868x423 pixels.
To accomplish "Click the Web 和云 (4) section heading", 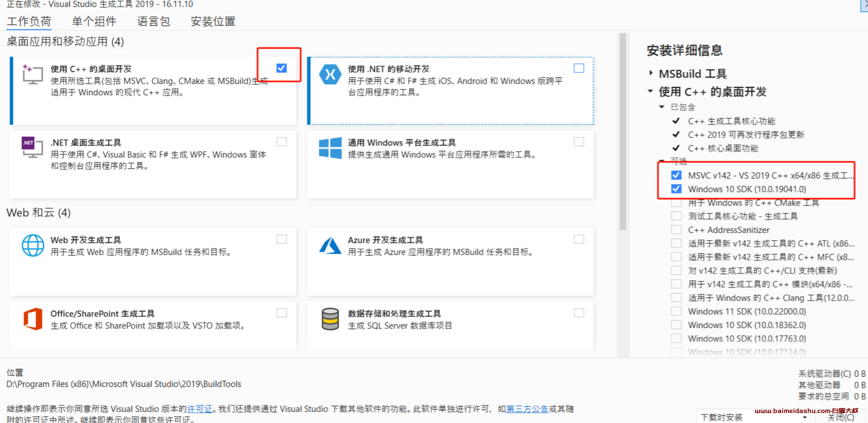I will click(x=38, y=213).
